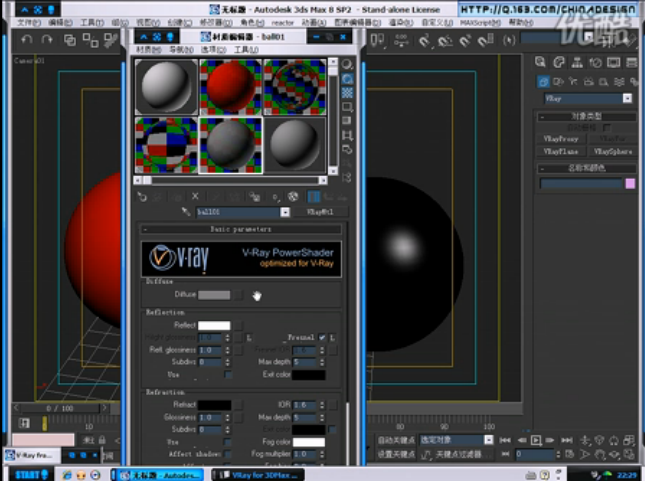Click Make Preview icon in material editor

click(347, 135)
